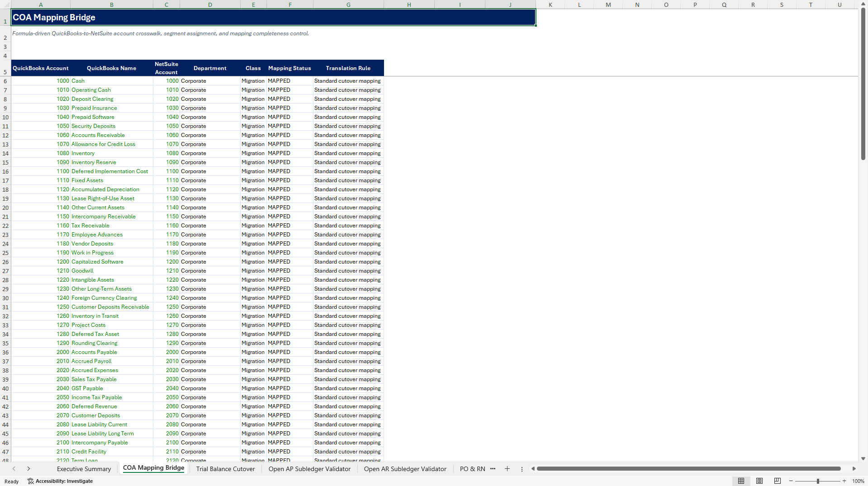This screenshot has width=868, height=486.
Task: Switch to Normal view icon
Action: pos(741,481)
